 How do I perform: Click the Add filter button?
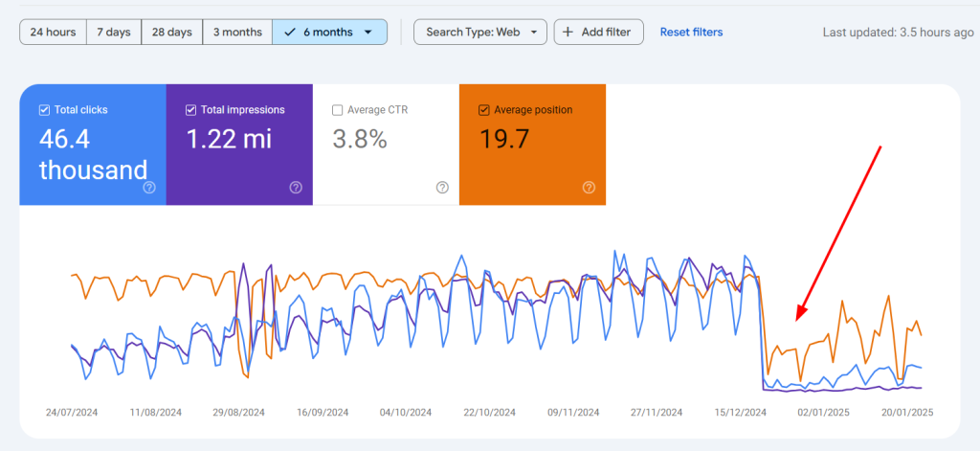(598, 32)
